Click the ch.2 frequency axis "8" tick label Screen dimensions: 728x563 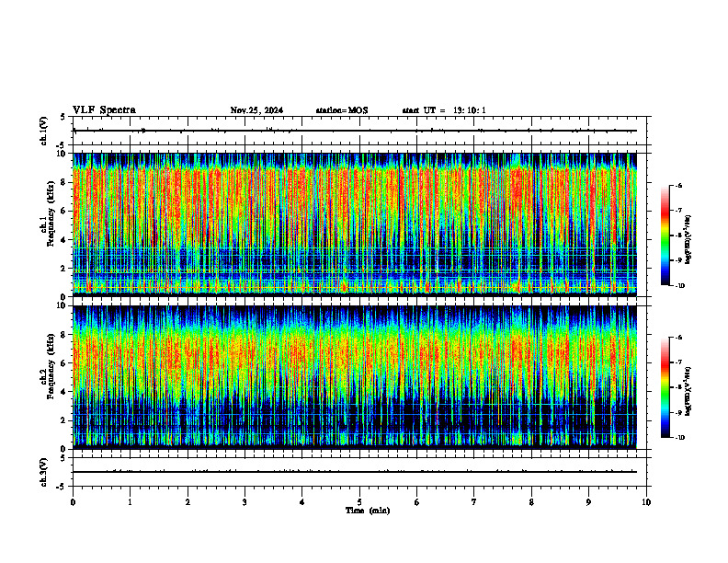point(64,335)
